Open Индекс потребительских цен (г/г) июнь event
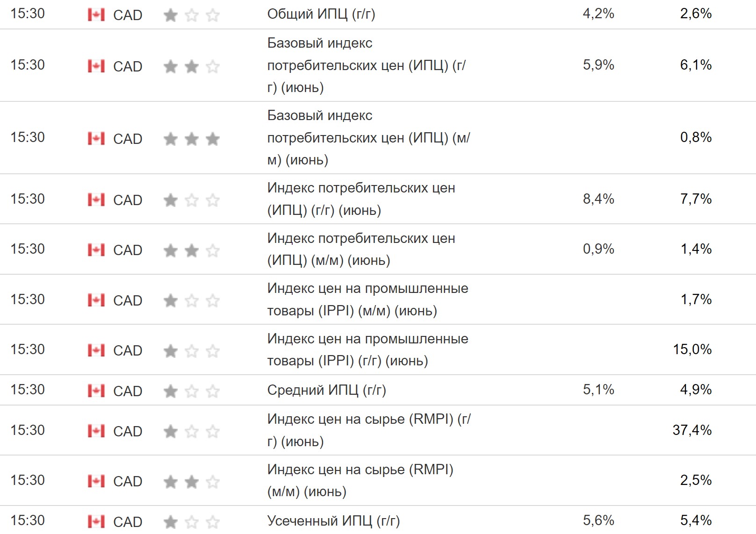 (361, 199)
